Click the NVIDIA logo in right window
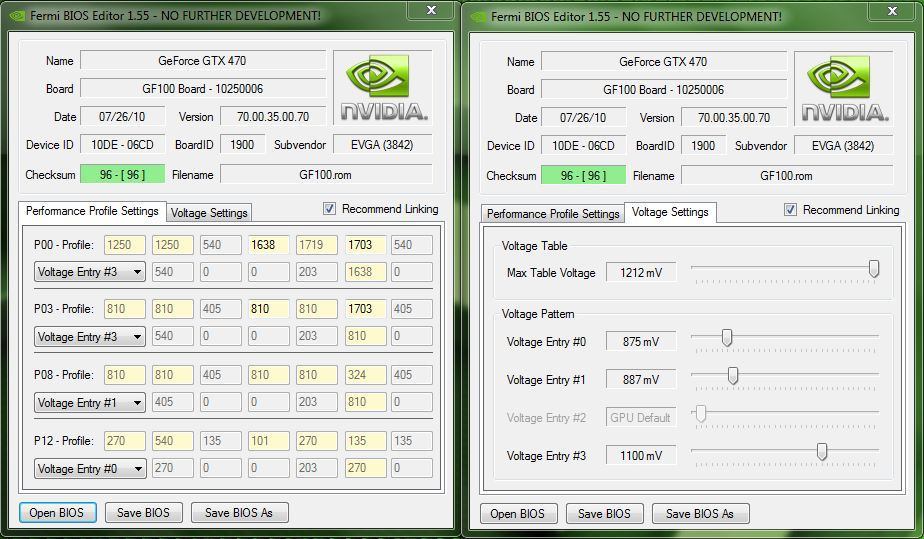This screenshot has height=539, width=924. [844, 88]
